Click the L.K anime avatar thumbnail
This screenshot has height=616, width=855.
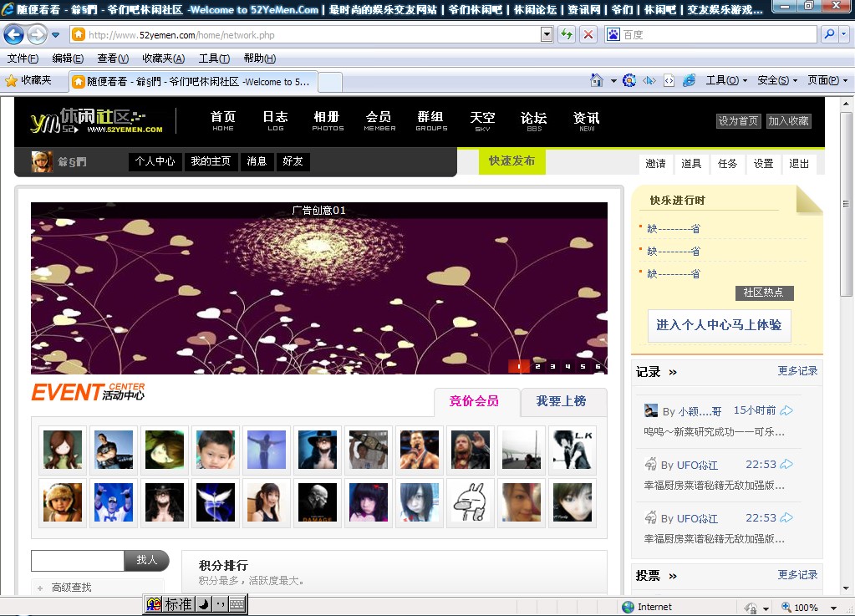pos(572,450)
